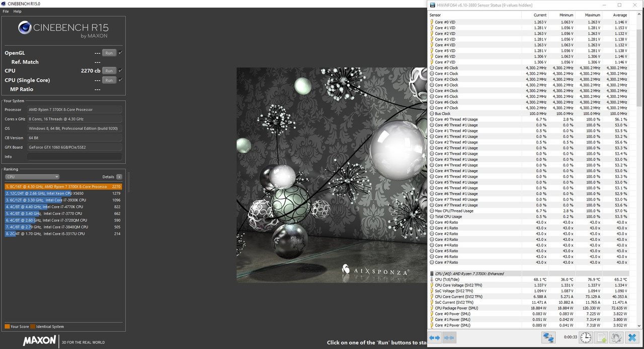Click the Cores x GHz field value
The width and height of the screenshot is (644, 349).
tap(74, 119)
